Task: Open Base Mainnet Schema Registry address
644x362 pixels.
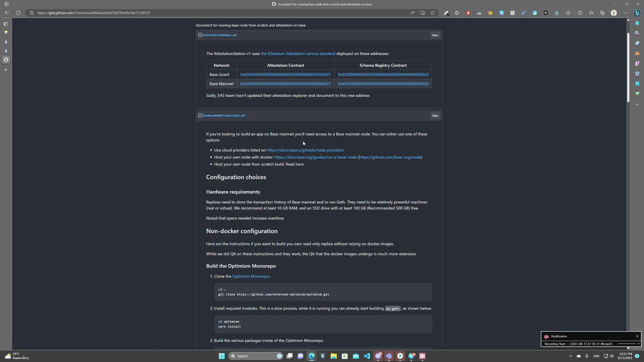Action: click(x=383, y=84)
